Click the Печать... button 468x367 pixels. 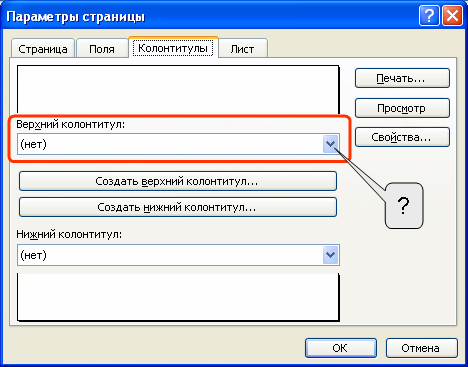click(x=402, y=78)
